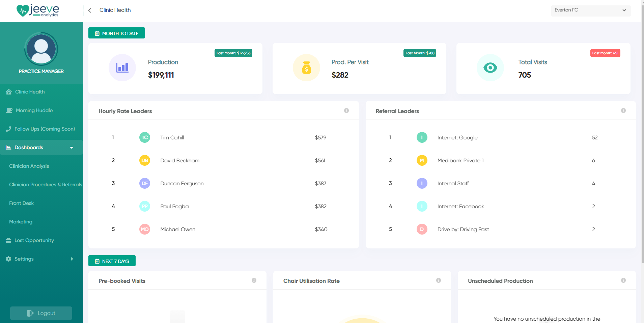Click the Prod. Per Visit value $282
The width and height of the screenshot is (644, 323).
(x=340, y=75)
